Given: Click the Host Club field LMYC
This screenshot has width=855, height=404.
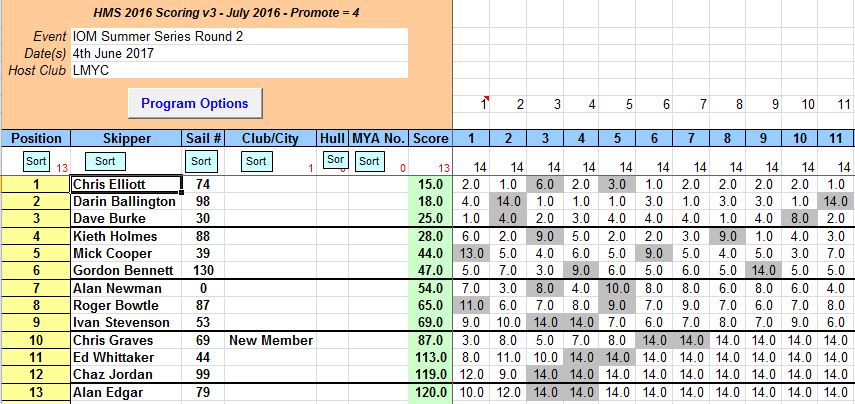Looking at the screenshot, I should (238, 70).
